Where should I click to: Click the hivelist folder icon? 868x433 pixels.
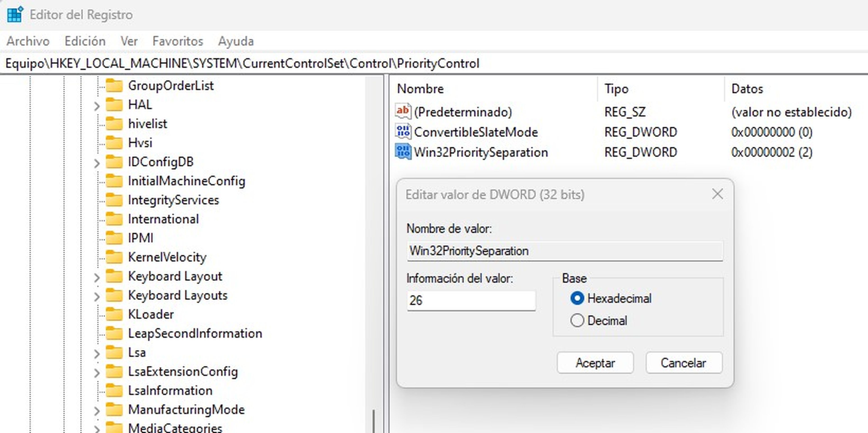114,124
